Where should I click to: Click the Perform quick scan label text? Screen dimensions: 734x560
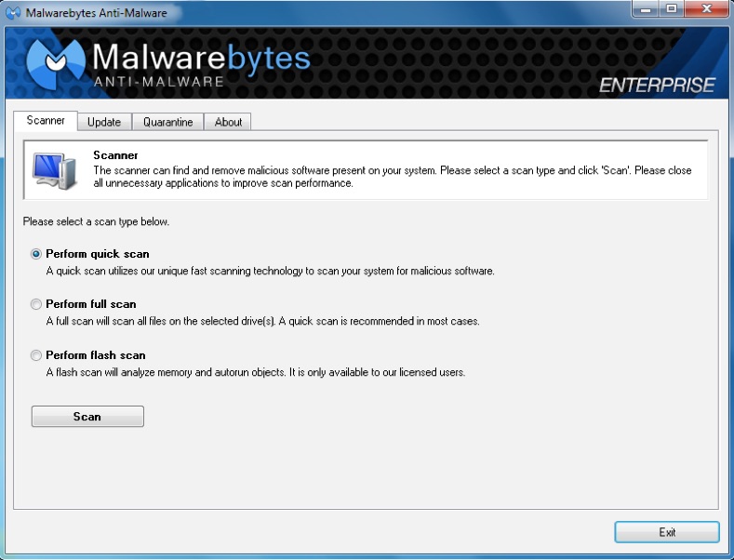(x=98, y=254)
